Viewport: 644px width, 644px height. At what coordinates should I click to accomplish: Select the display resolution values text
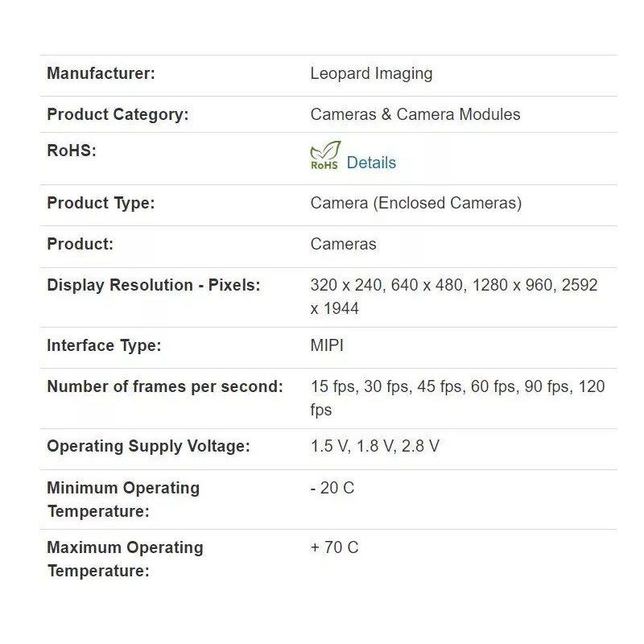[x=453, y=296]
